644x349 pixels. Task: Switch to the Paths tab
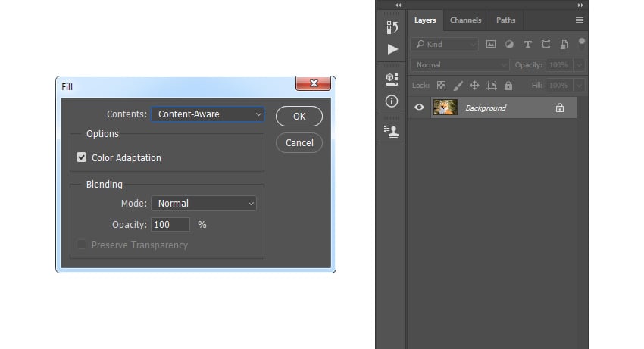505,20
